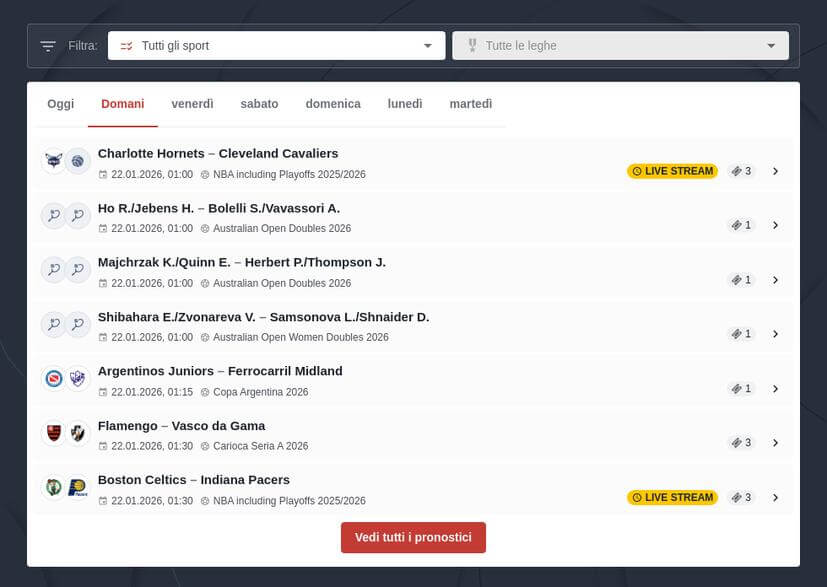
Task: Click the LIVE STREAM badge on the Celtics game
Action: coord(672,497)
